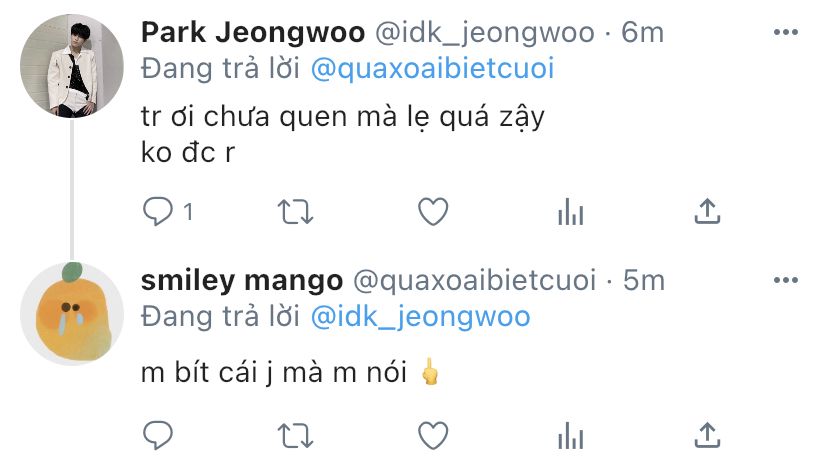828x468 pixels.
Task: Open the @quaxoaibietcuoi mention link
Action: [432, 69]
